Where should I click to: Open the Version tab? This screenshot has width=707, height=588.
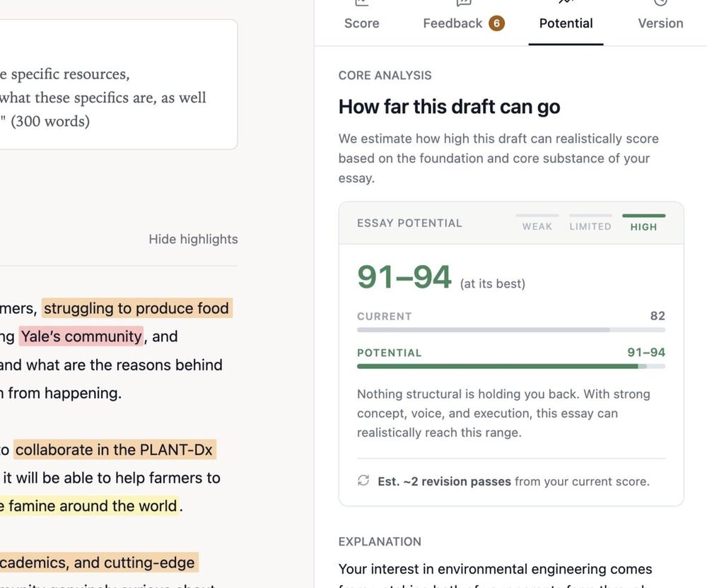(660, 23)
